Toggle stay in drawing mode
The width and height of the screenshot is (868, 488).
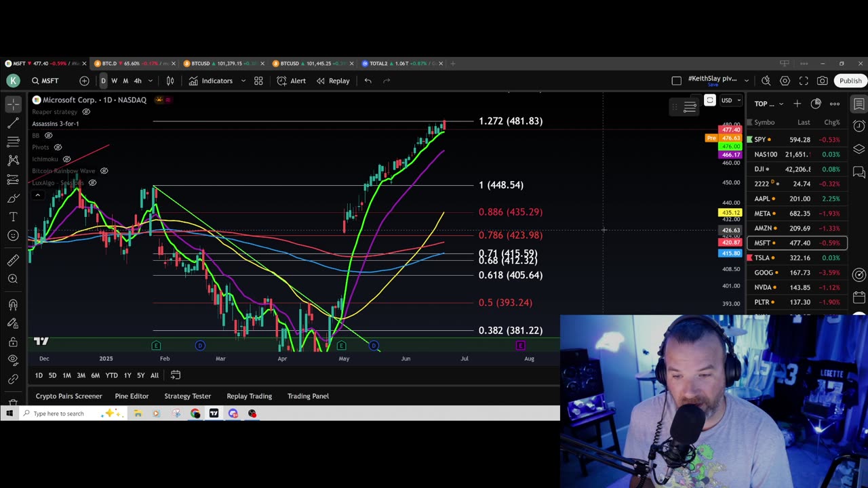coord(13,323)
